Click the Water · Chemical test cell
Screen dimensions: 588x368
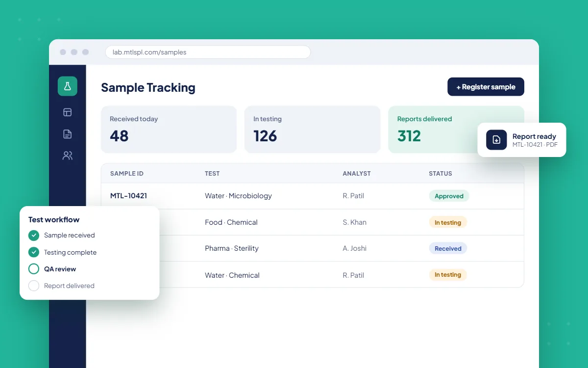click(x=232, y=275)
